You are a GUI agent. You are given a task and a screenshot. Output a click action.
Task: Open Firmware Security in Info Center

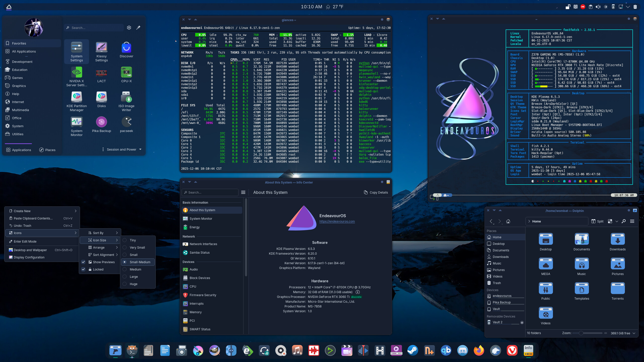[x=203, y=295]
